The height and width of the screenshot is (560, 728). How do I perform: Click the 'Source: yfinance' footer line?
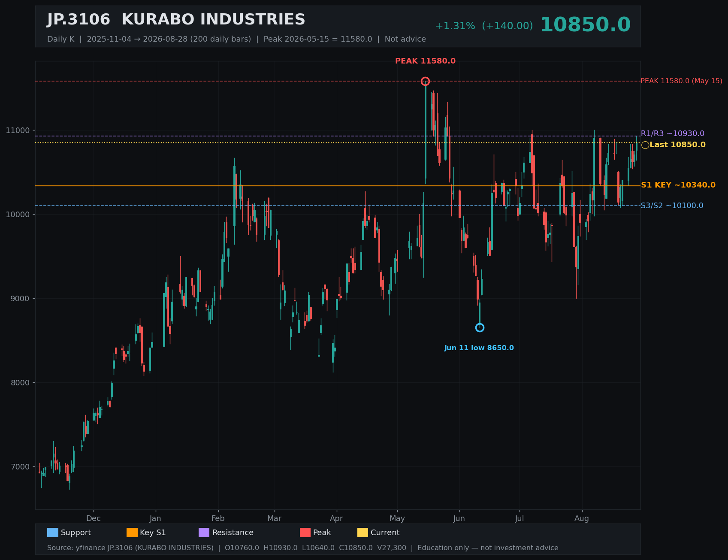[303, 548]
